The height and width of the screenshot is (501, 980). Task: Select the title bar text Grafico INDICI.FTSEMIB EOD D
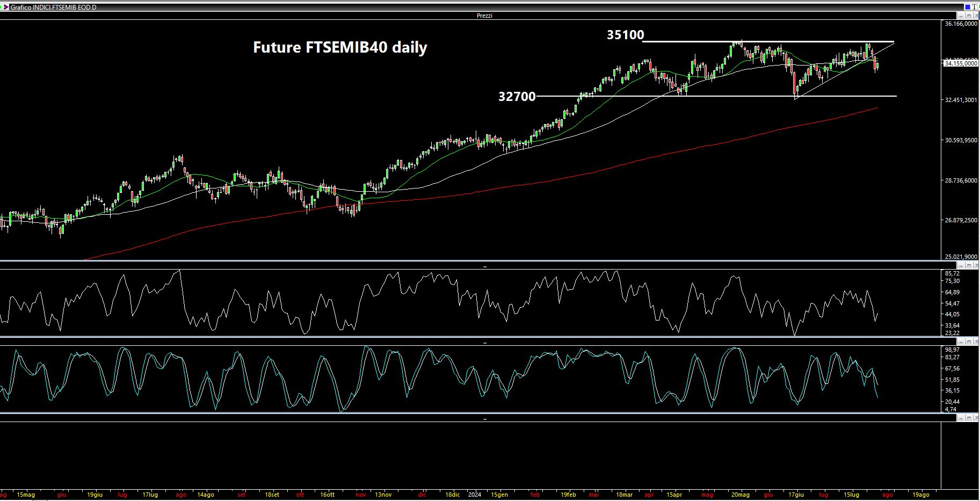coord(54,8)
